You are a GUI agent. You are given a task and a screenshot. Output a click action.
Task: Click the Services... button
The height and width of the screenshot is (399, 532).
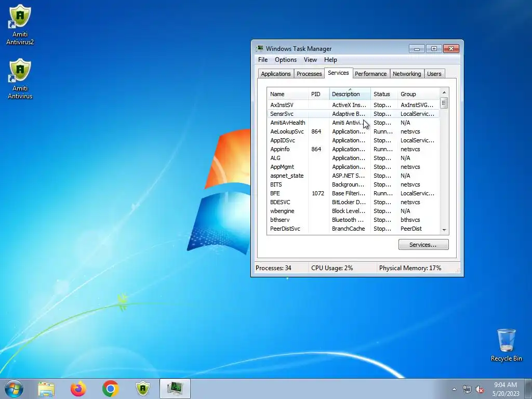point(423,245)
